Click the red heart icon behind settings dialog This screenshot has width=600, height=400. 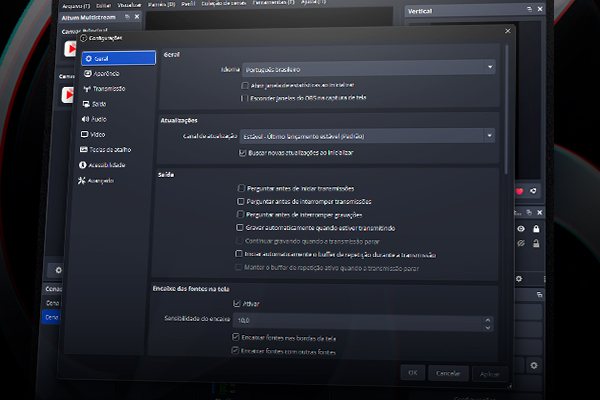pyautogui.click(x=519, y=191)
